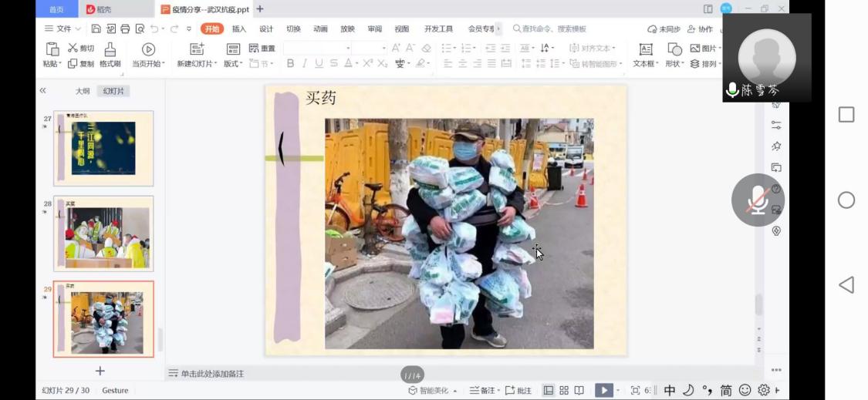Image resolution: width=868 pixels, height=400 pixels.
Task: Switch to reading view book icon
Action: click(x=579, y=390)
